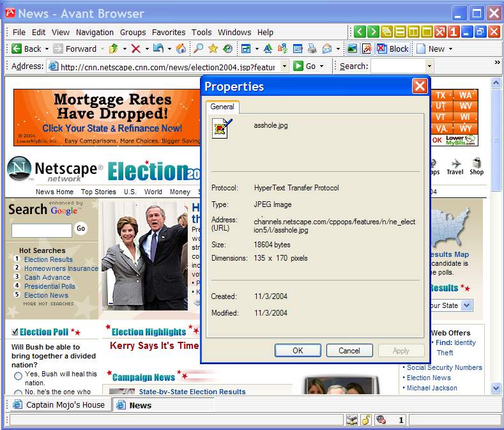Select the General tab in Properties
The height and width of the screenshot is (430, 504).
pos(222,107)
